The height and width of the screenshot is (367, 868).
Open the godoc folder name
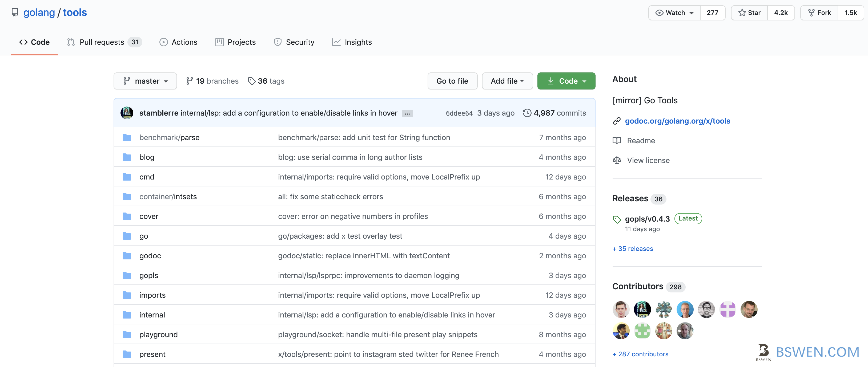coord(150,256)
